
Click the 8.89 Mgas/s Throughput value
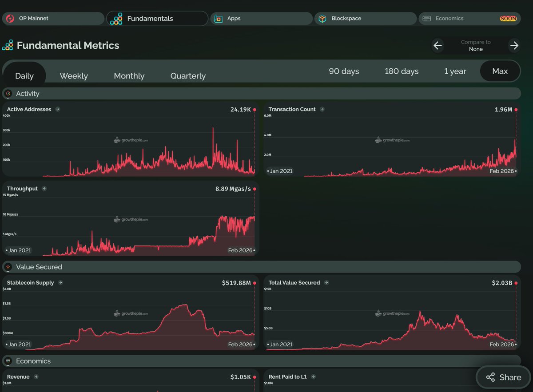tap(233, 189)
